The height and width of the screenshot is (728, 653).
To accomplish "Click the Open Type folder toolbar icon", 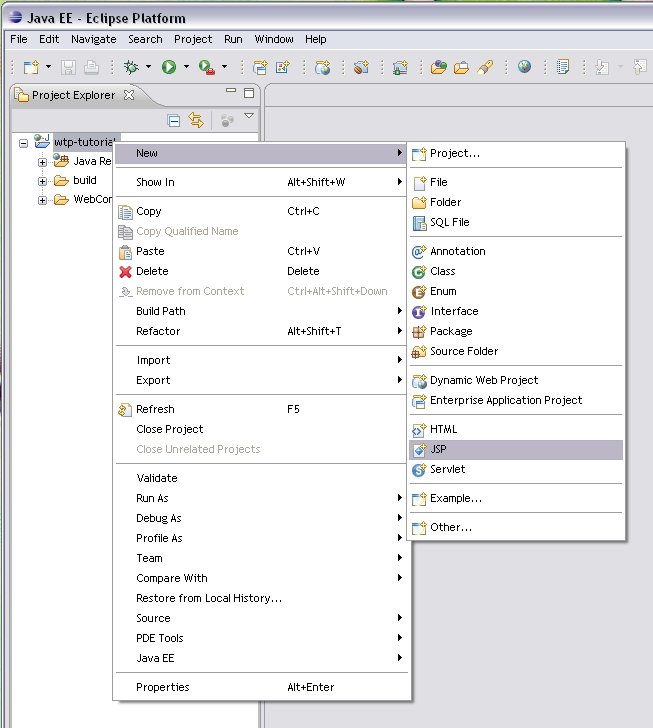I will 438,67.
